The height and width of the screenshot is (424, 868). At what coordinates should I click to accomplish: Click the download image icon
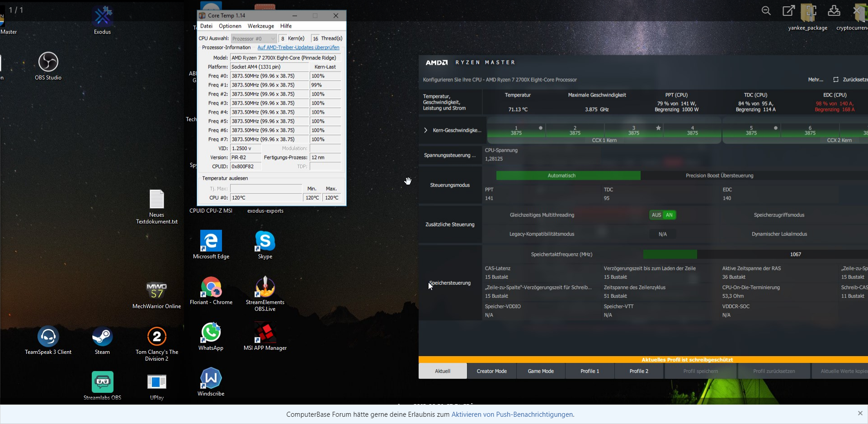(834, 10)
